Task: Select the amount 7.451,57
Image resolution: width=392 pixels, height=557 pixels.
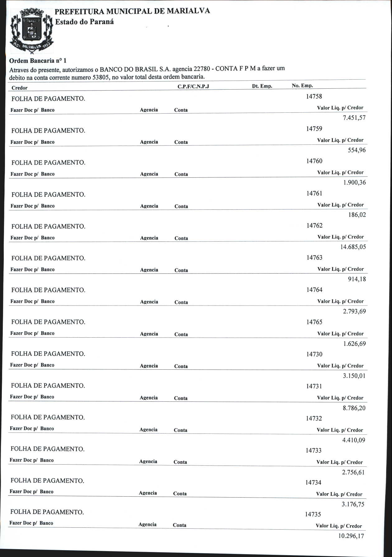Action: [354, 118]
